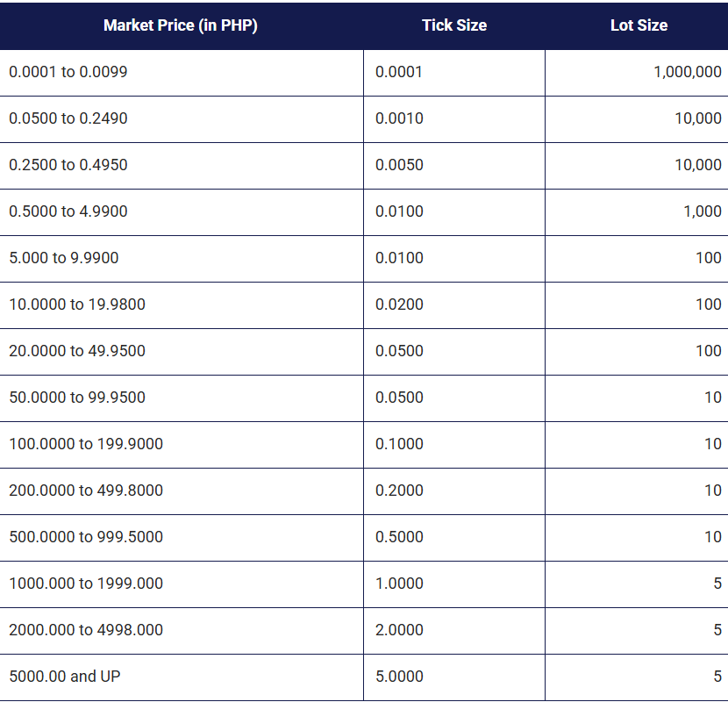Select the 0.0500 to 0.2490 price range
728x702 pixels.
click(68, 118)
